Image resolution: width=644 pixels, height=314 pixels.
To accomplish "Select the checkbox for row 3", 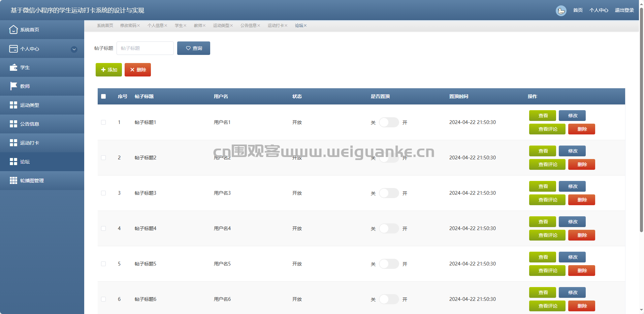I will tap(103, 193).
